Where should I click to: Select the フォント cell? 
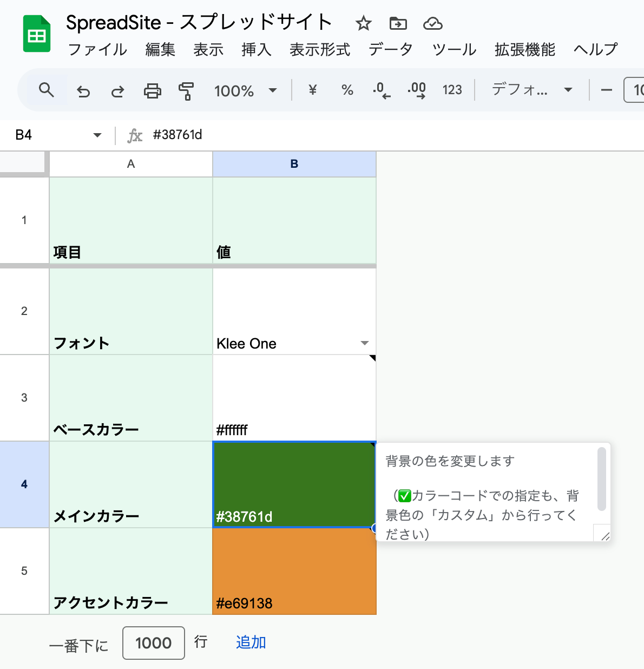(x=131, y=311)
